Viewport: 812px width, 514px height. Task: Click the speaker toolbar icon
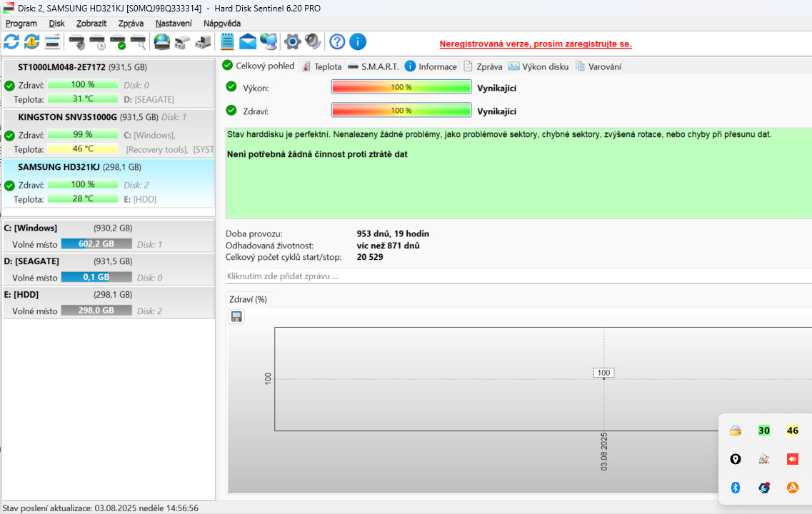[x=313, y=41]
